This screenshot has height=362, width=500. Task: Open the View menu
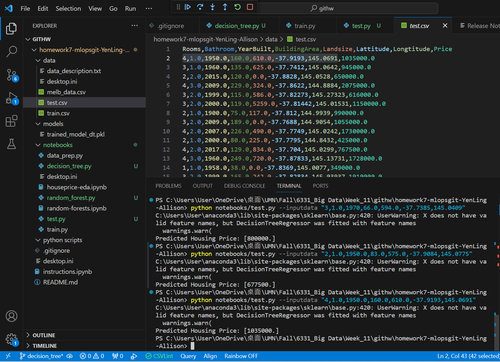95,9
